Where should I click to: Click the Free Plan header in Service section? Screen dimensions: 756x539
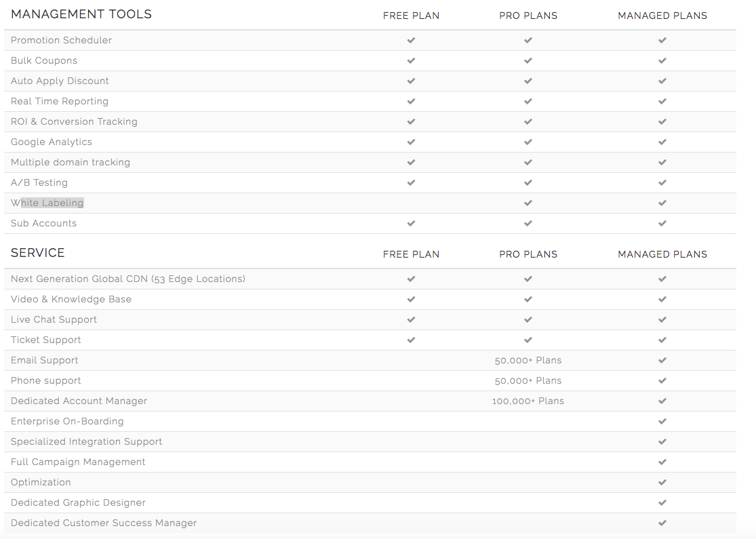411,254
